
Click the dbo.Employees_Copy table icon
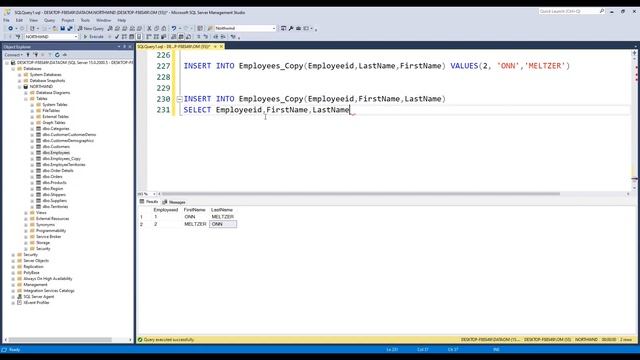coord(39,158)
